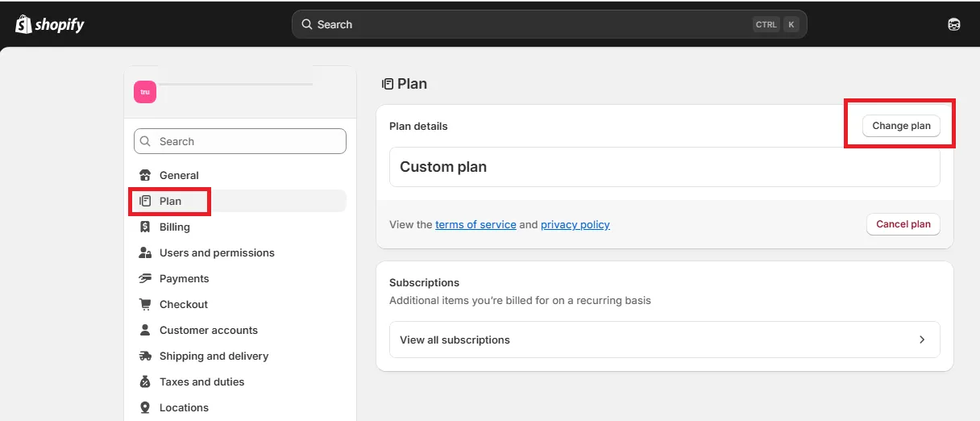This screenshot has height=421, width=980.
Task: Click the Subscriptions heading
Action: 424,283
